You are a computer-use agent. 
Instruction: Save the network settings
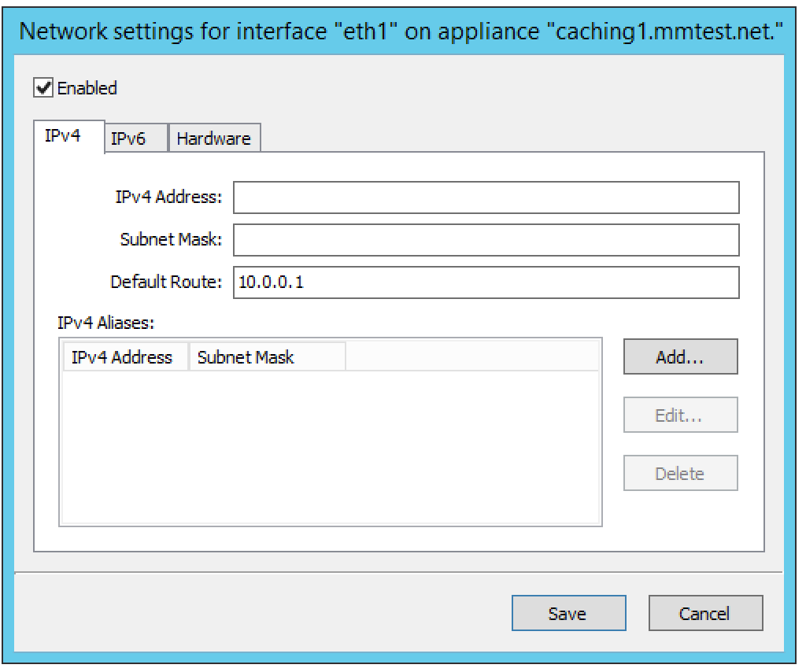click(568, 613)
